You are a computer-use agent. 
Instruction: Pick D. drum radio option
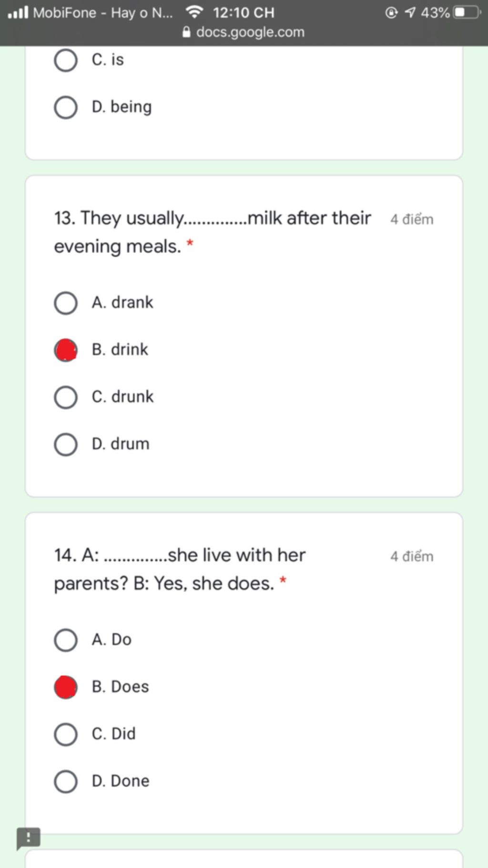(66, 444)
